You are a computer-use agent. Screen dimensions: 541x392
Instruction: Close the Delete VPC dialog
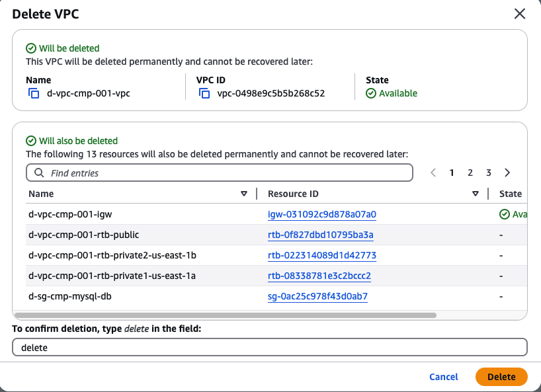click(520, 14)
